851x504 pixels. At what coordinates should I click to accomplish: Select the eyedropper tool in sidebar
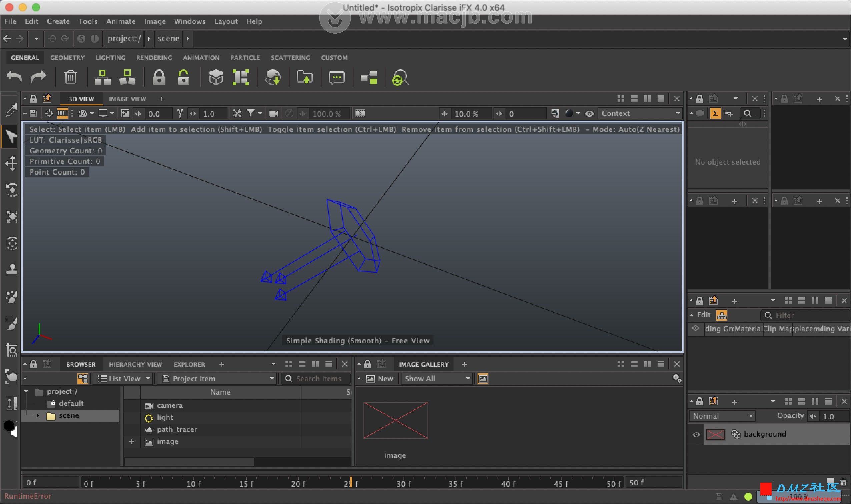point(11,110)
